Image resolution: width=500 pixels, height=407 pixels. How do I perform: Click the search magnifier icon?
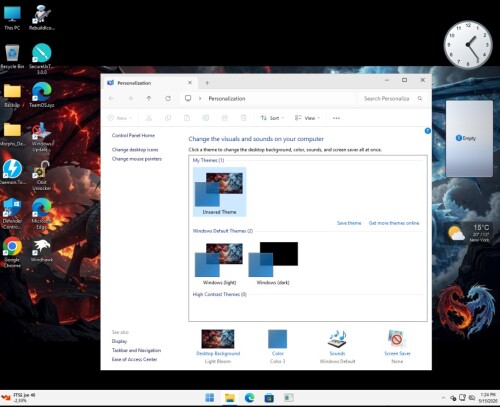tap(420, 98)
